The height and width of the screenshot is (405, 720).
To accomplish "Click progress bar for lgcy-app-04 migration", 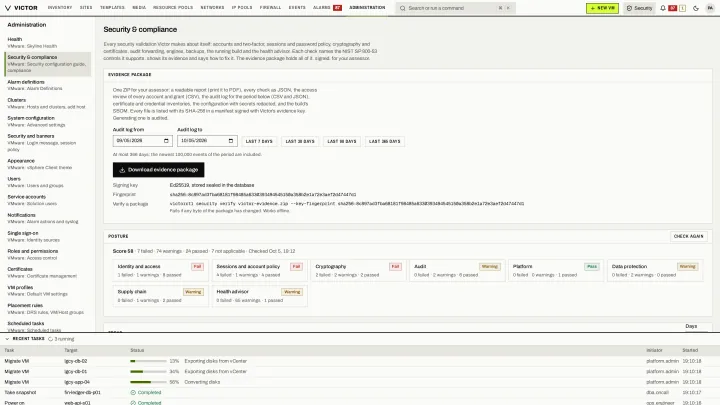I will [148, 382].
